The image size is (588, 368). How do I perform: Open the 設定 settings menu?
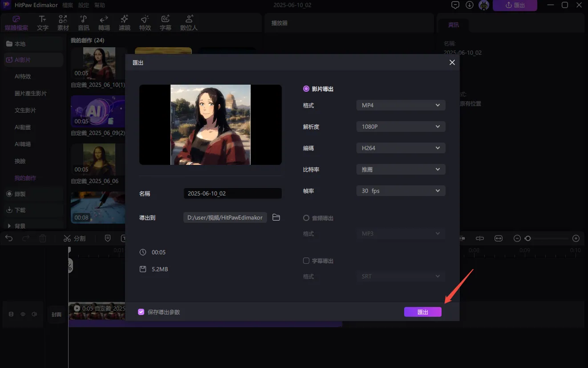84,5
